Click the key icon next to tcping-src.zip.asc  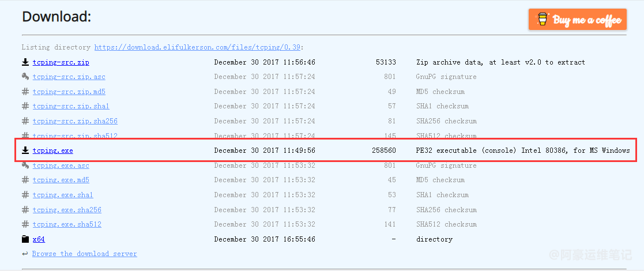pyautogui.click(x=25, y=77)
